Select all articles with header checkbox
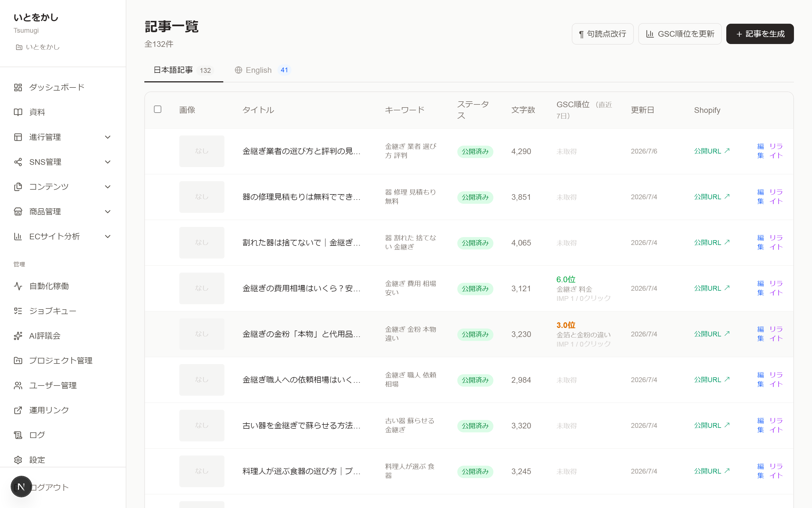812x508 pixels. pos(158,110)
